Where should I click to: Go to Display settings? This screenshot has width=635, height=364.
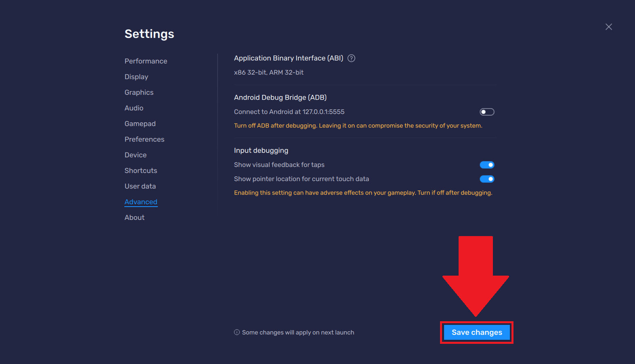pyautogui.click(x=136, y=77)
